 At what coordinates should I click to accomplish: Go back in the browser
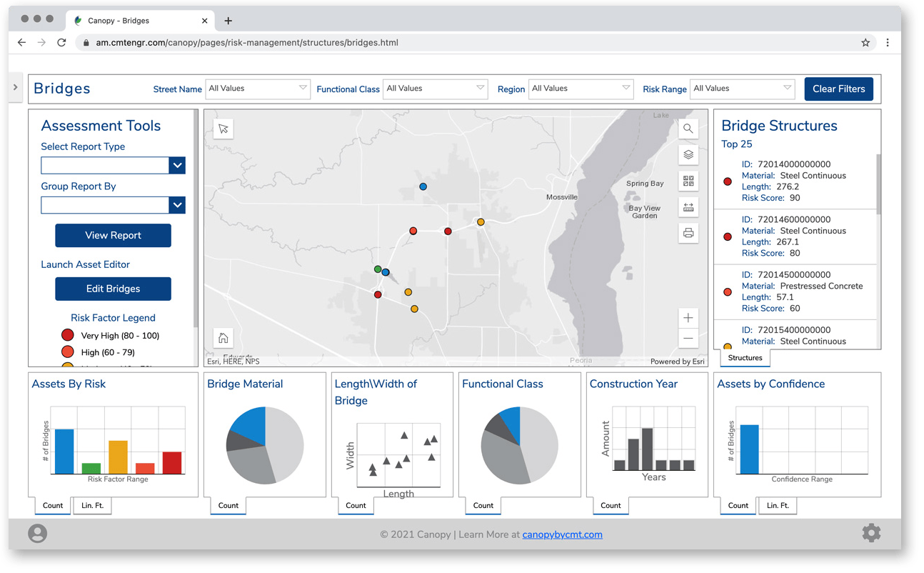(x=22, y=43)
